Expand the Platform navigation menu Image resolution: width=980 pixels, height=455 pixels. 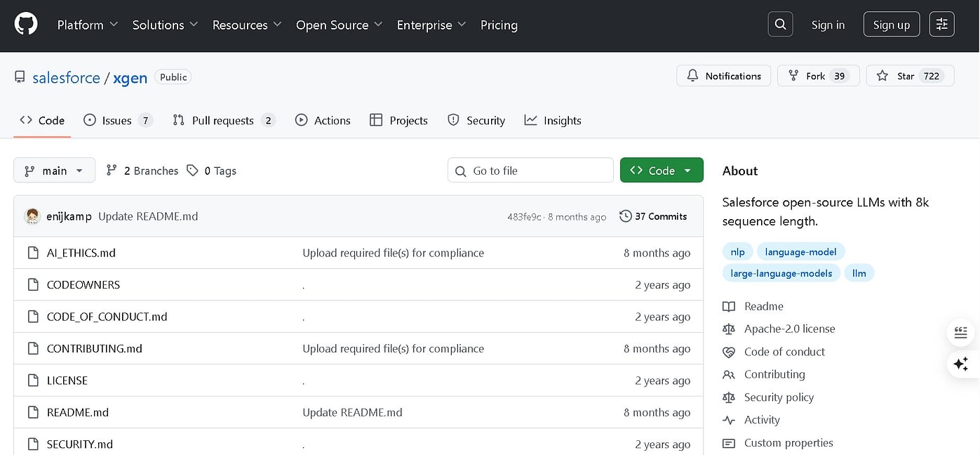pos(87,25)
